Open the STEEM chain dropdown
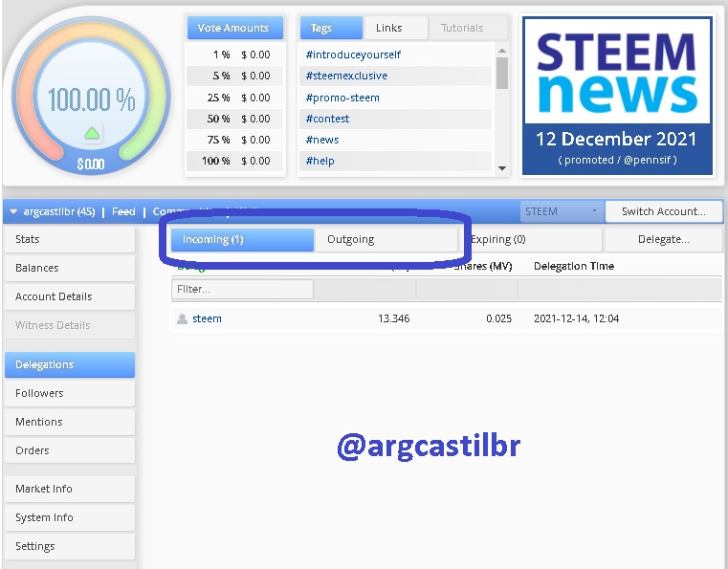The height and width of the screenshot is (569, 728). coord(562,211)
